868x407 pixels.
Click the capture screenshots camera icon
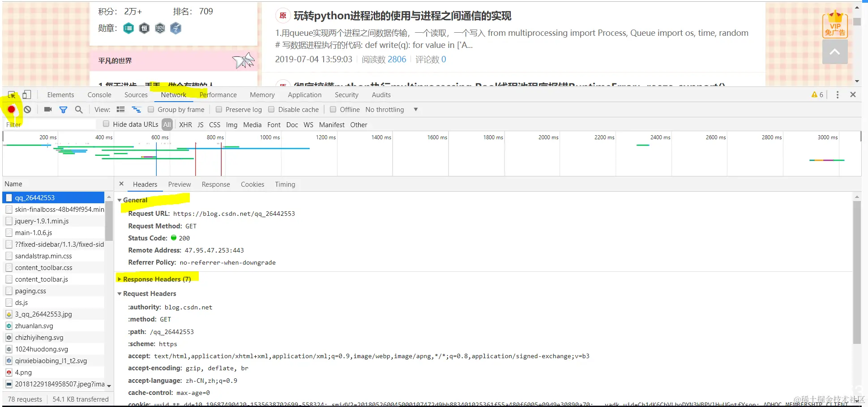48,109
